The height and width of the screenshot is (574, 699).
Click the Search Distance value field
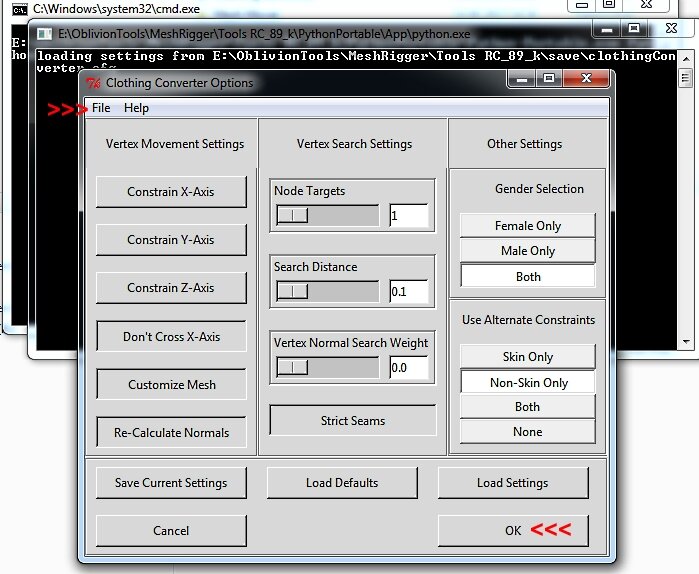pyautogui.click(x=409, y=291)
